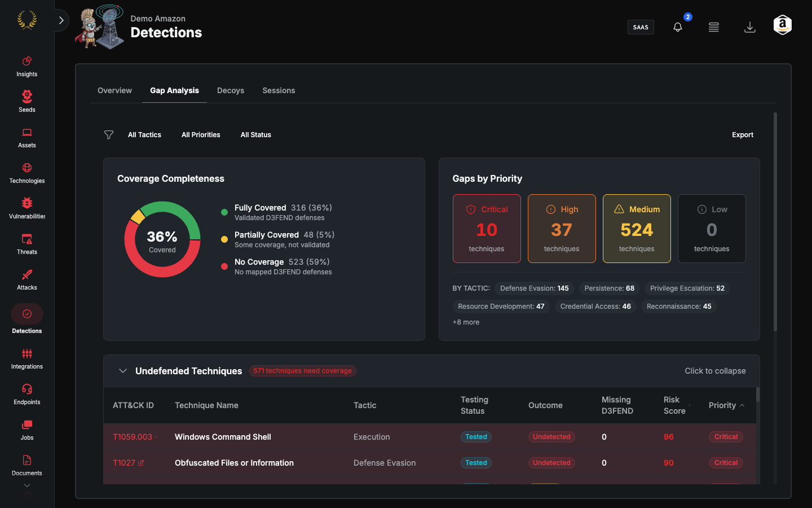Screen dimensions: 812x508
Task: Open the notifications bell
Action: point(678,27)
